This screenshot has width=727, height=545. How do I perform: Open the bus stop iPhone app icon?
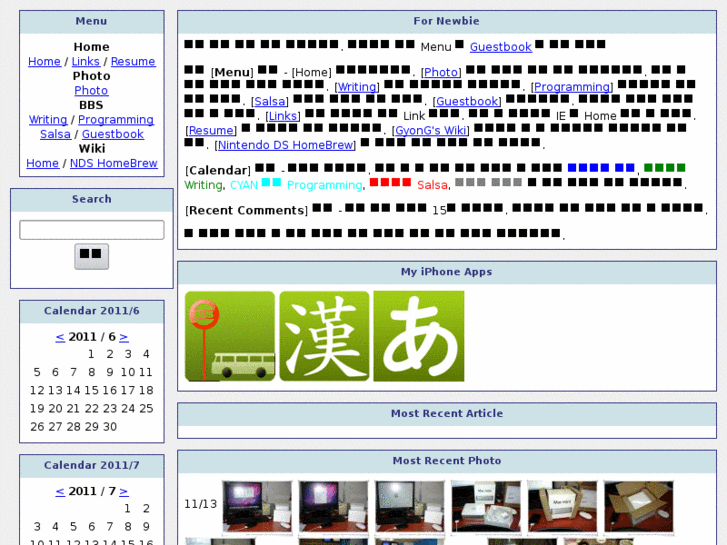(x=230, y=336)
